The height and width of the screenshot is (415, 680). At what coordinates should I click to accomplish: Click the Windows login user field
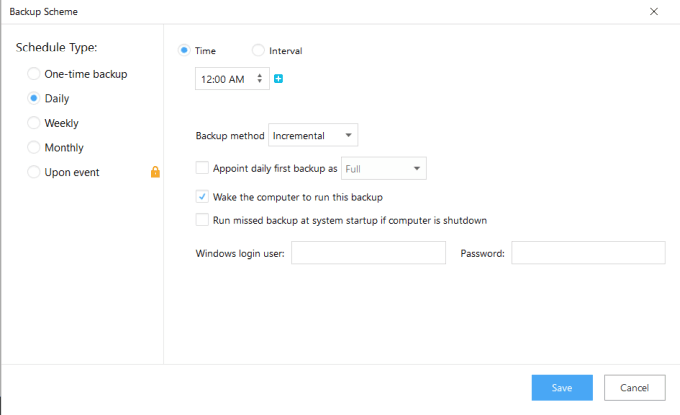368,253
